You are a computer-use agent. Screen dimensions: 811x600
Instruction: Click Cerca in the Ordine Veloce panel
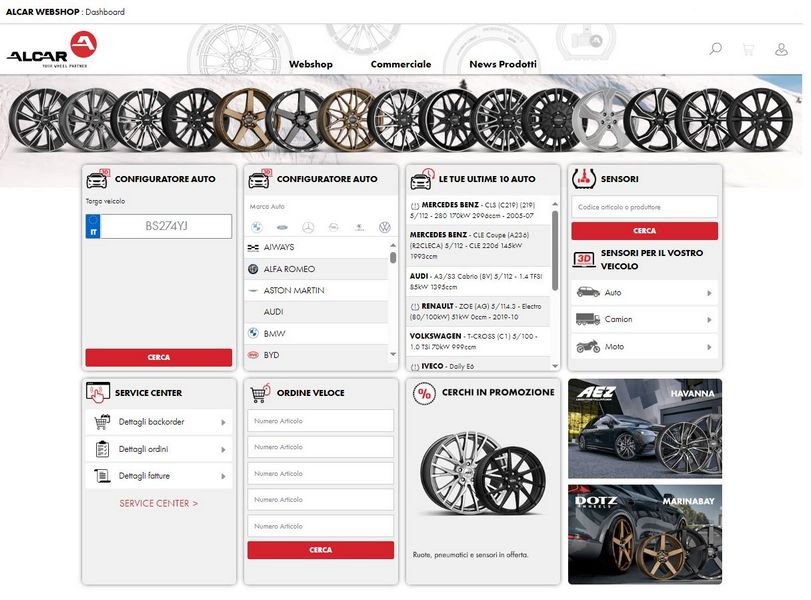321,550
